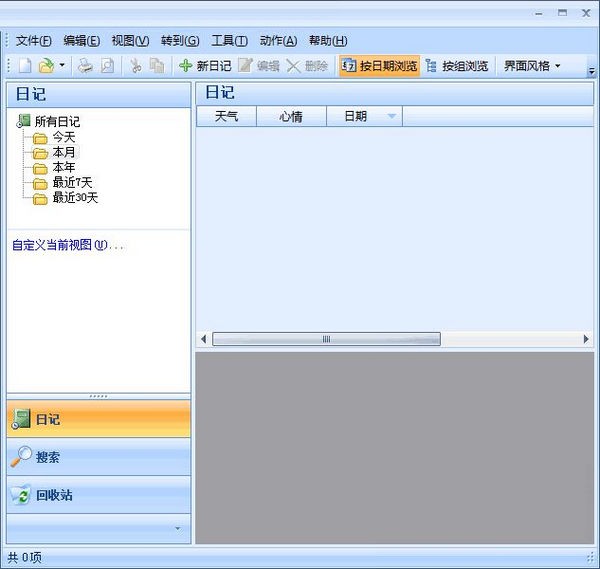600x569 pixels.
Task: Select the 本月 folder
Action: tap(64, 152)
